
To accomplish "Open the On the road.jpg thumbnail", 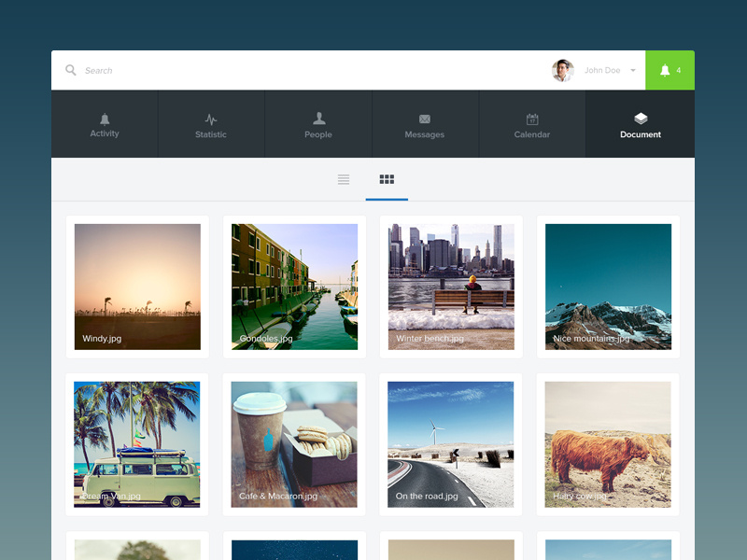I will coord(451,444).
